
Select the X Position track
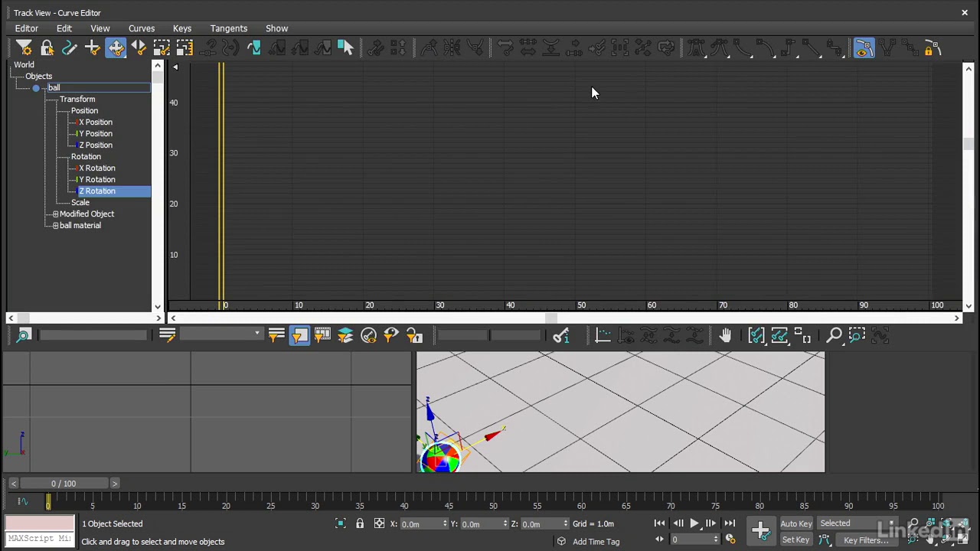coord(96,122)
